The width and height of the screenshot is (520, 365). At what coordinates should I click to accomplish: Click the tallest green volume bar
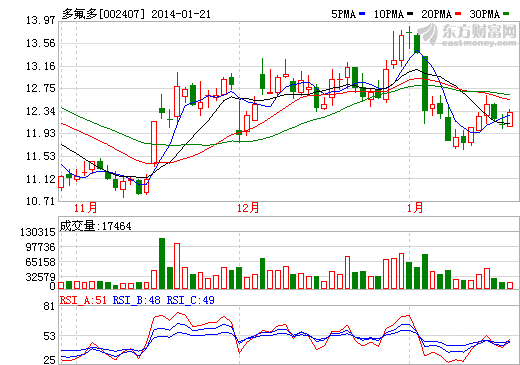[x=162, y=263]
